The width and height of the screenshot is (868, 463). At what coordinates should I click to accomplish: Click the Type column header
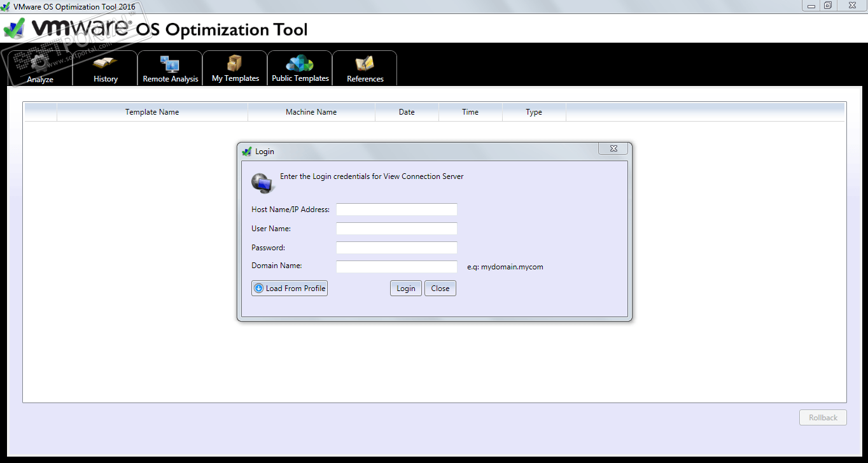coord(534,112)
